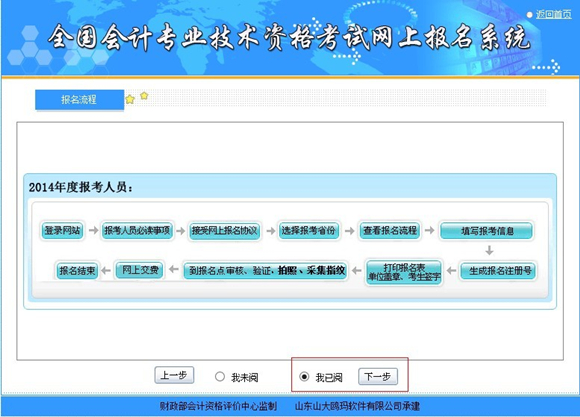This screenshot has height=417, width=580.
Task: Click the 到报名点审核 step box
Action: click(x=265, y=271)
